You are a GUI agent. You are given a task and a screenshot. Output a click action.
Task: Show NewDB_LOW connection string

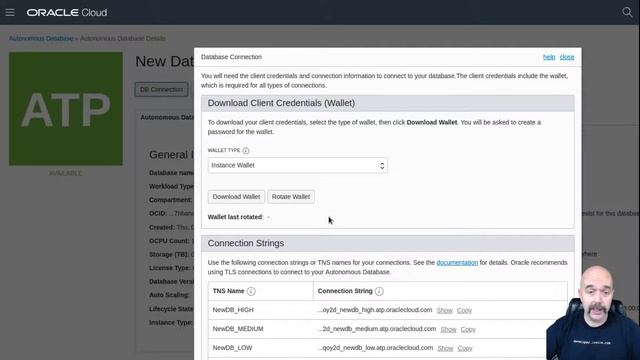pos(445,348)
